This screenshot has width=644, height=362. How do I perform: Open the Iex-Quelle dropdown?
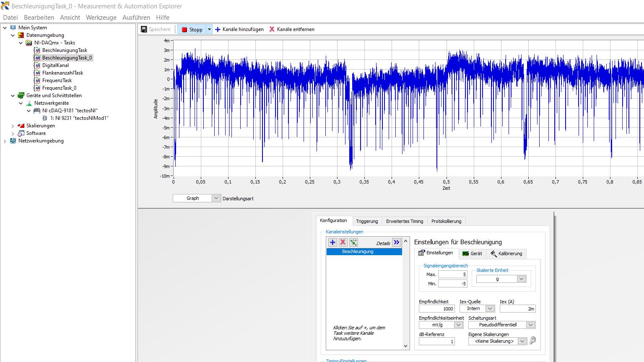pyautogui.click(x=489, y=309)
